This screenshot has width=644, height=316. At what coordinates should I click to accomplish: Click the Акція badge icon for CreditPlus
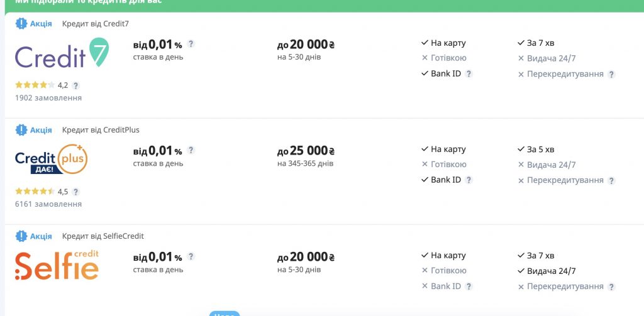(21, 130)
